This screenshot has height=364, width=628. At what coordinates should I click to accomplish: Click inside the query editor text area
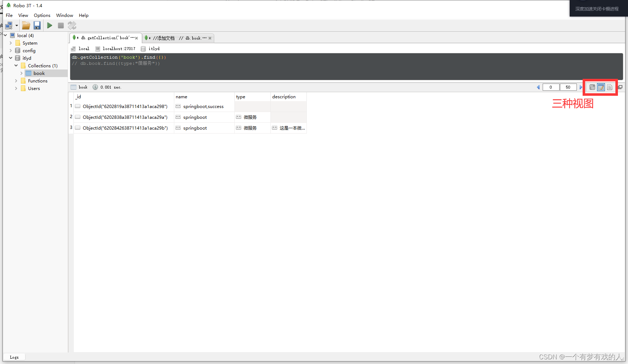tap(346, 67)
